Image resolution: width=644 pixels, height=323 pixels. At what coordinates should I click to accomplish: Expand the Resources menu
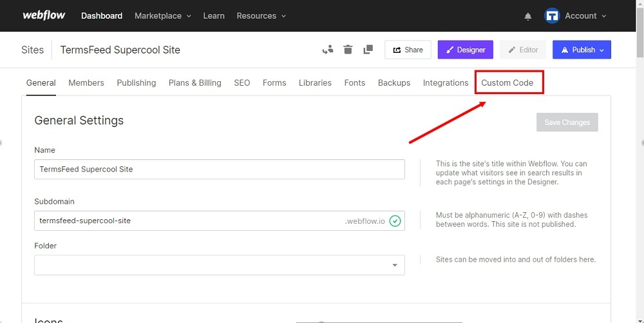click(261, 15)
